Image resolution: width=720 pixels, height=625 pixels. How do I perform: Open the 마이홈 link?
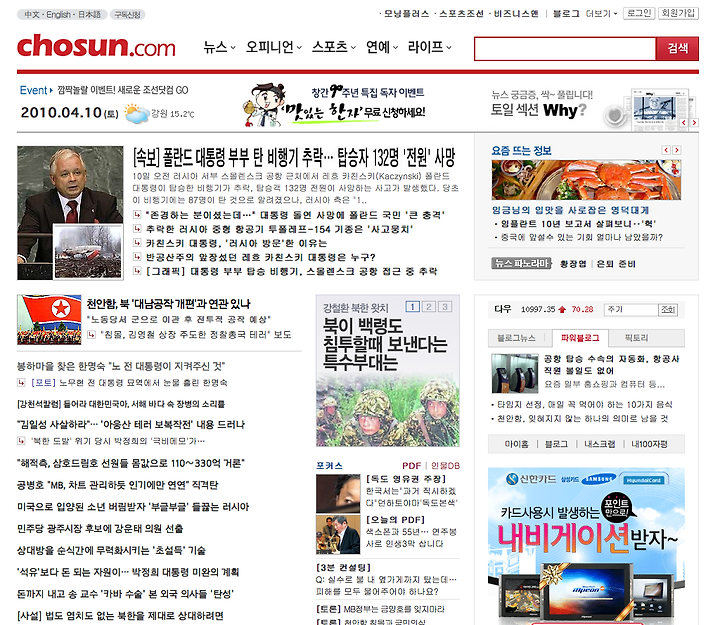point(516,444)
